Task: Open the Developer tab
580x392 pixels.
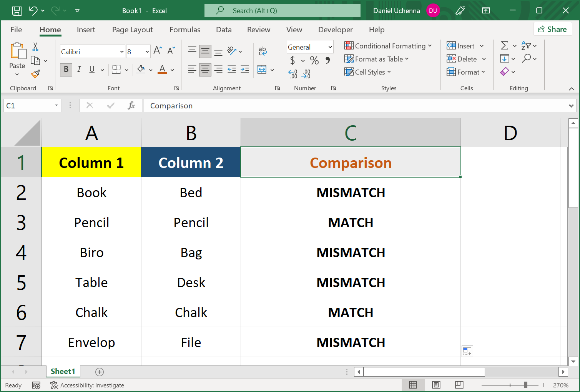Action: click(335, 30)
